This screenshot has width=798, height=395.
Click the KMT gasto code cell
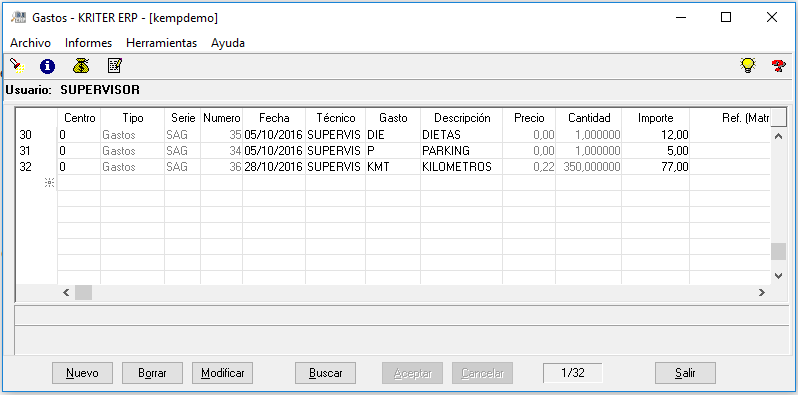[x=393, y=166]
